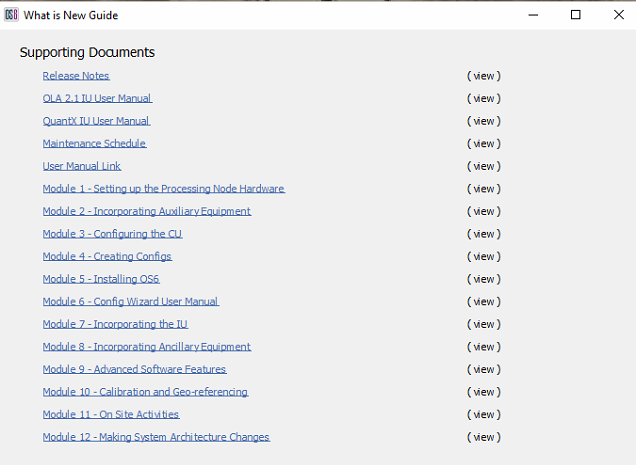This screenshot has height=465, width=636.
Task: Click view for Module 7 Incorporating IU
Action: (x=484, y=324)
